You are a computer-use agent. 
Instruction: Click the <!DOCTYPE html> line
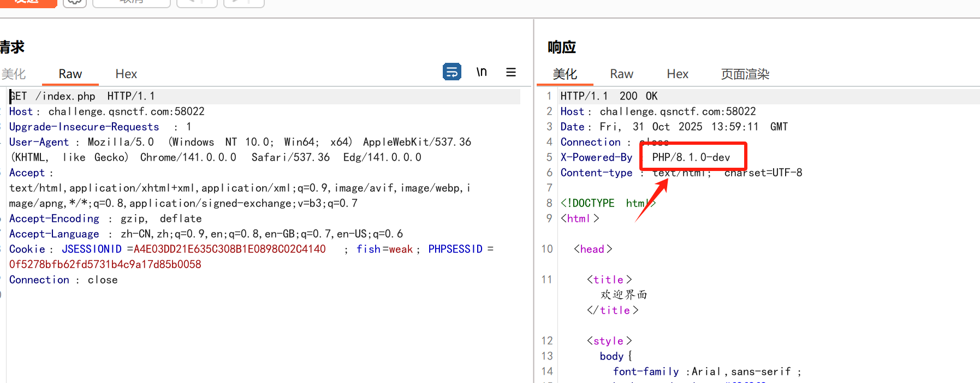[608, 203]
